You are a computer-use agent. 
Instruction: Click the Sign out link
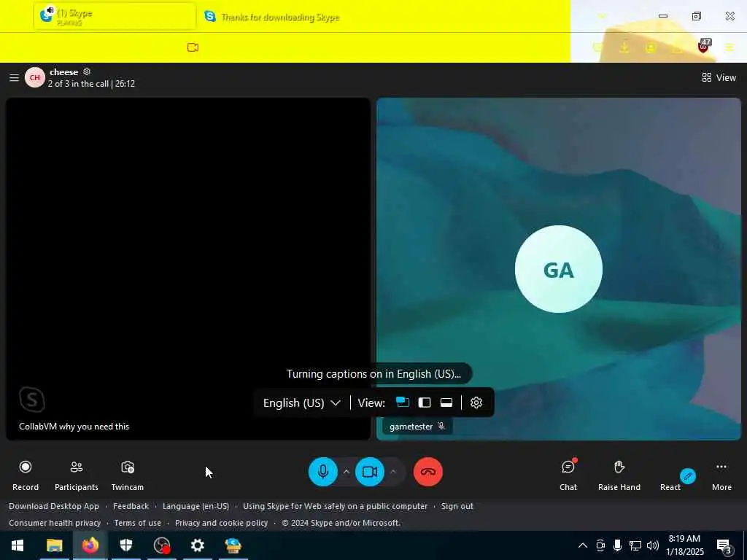(457, 506)
